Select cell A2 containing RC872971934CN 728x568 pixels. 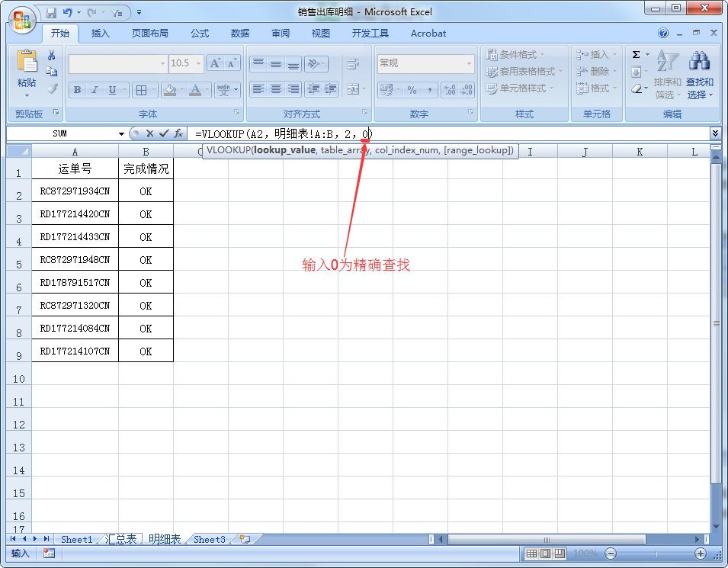[75, 191]
